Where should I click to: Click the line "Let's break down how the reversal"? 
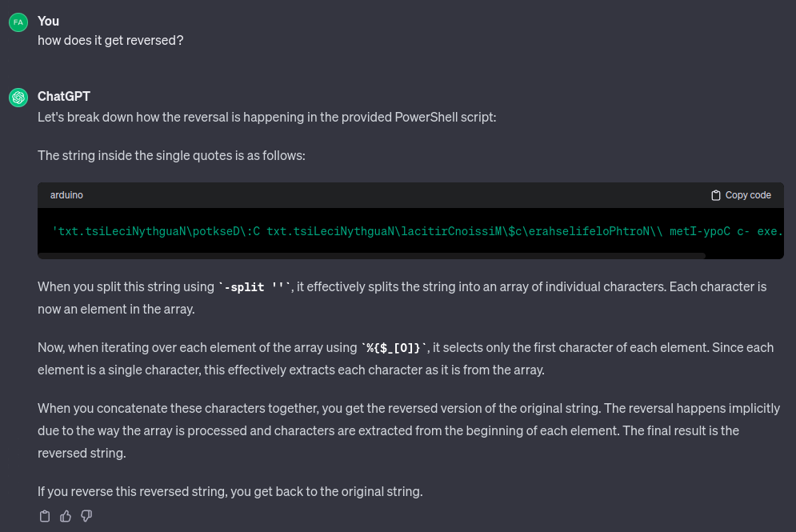(x=267, y=117)
